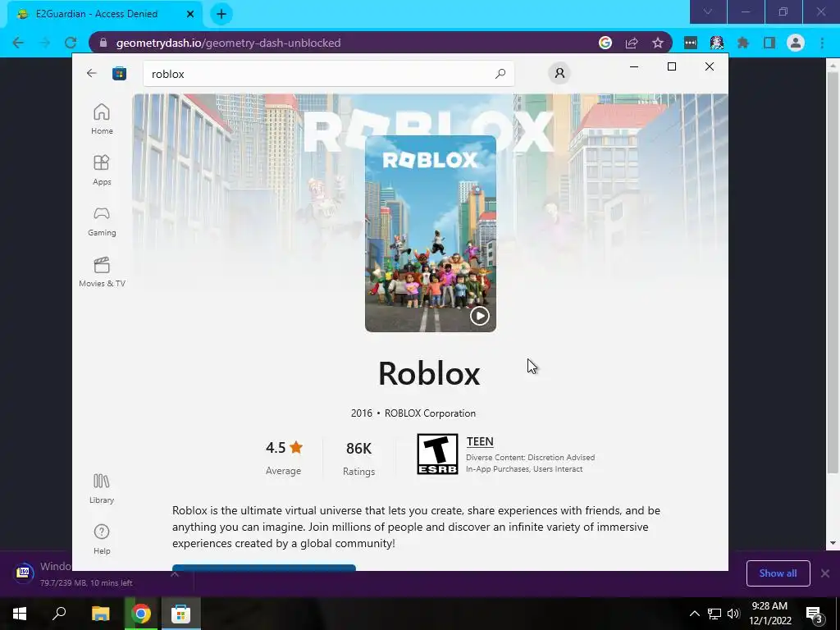This screenshot has width=840, height=630.
Task: Expand download item options chevron
Action: pyautogui.click(x=175, y=573)
